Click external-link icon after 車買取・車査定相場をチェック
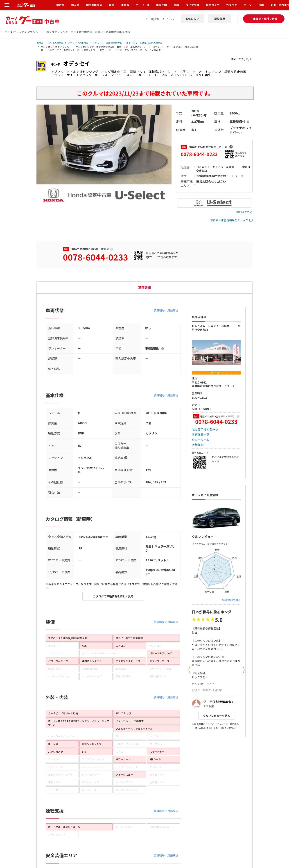The width and height of the screenshot is (289, 868). tap(251, 220)
